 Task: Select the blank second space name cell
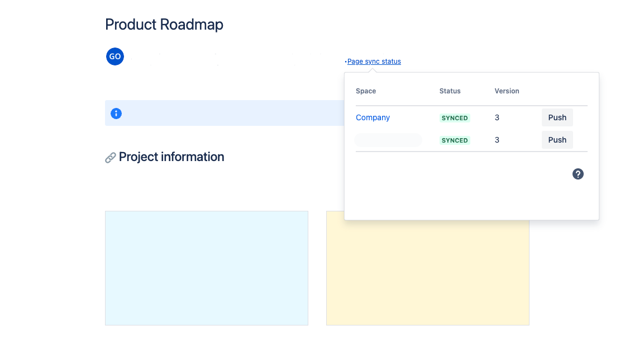point(388,140)
